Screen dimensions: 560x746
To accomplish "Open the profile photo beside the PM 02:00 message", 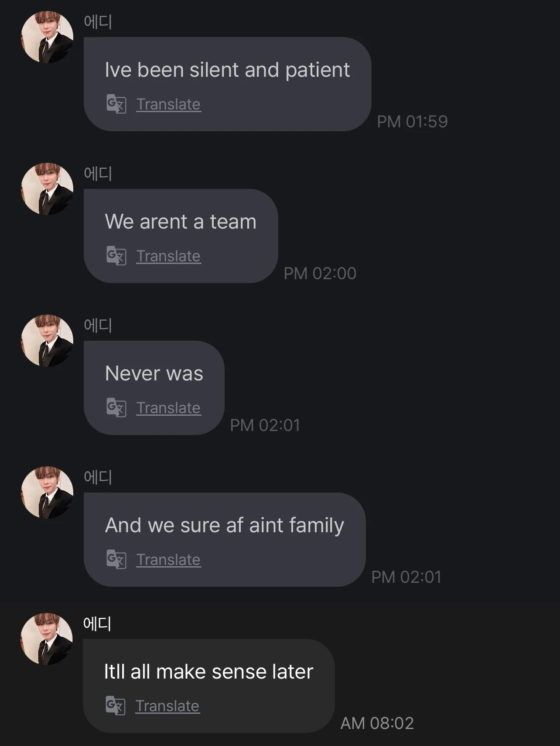I will point(47,189).
